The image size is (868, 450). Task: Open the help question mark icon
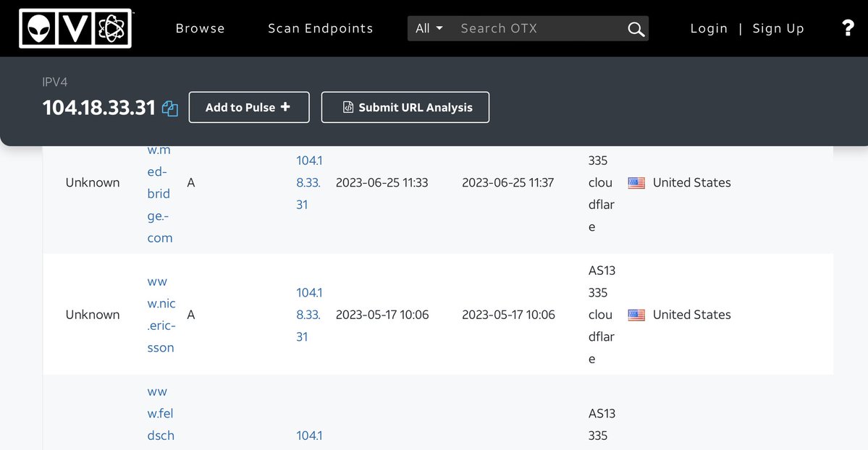[848, 28]
